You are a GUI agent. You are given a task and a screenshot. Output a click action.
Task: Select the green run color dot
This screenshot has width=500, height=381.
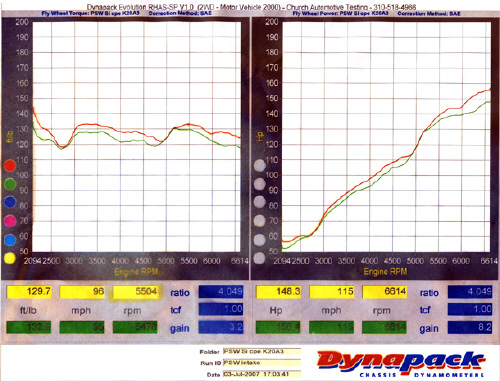[10, 184]
